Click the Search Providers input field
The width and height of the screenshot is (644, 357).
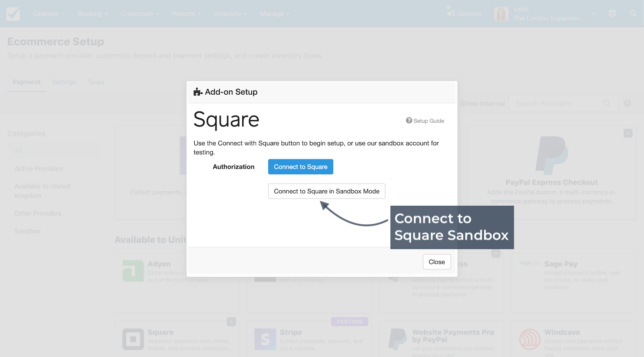[563, 103]
